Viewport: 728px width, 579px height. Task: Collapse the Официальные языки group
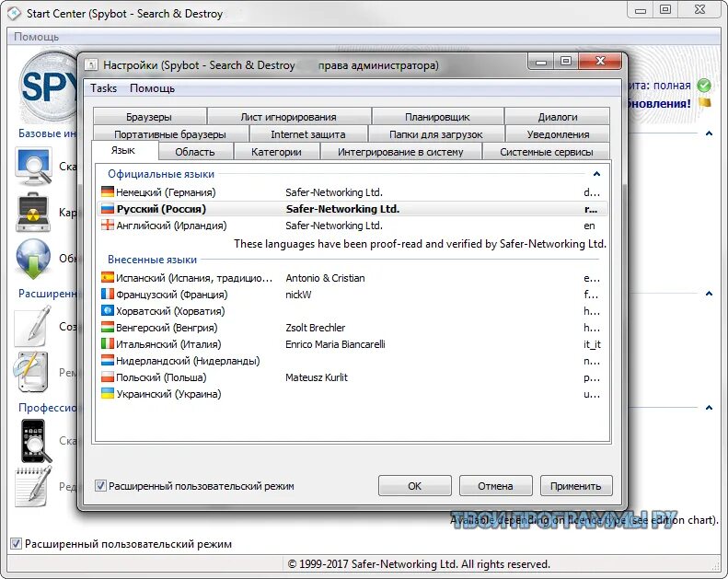pos(596,174)
